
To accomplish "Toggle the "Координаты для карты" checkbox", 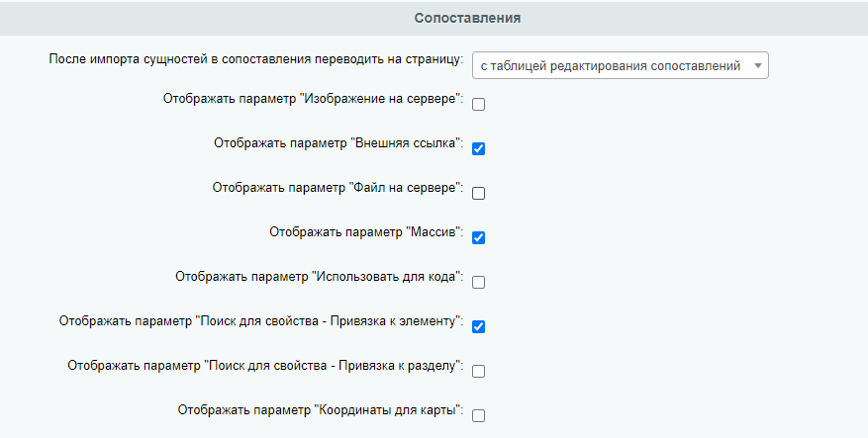I will pos(478,415).
